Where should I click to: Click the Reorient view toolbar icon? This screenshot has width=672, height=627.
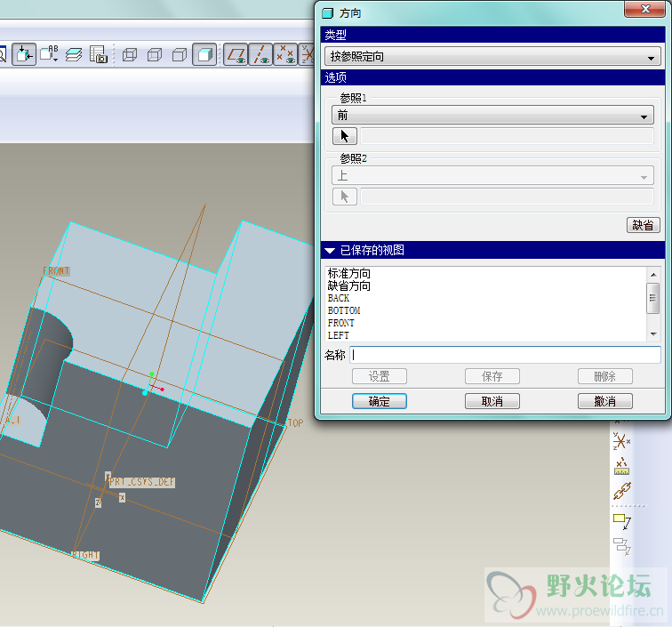[24, 54]
